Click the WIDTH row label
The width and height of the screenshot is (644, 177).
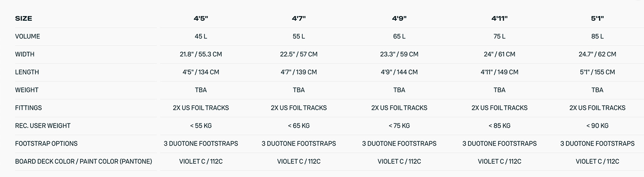[x=24, y=54]
